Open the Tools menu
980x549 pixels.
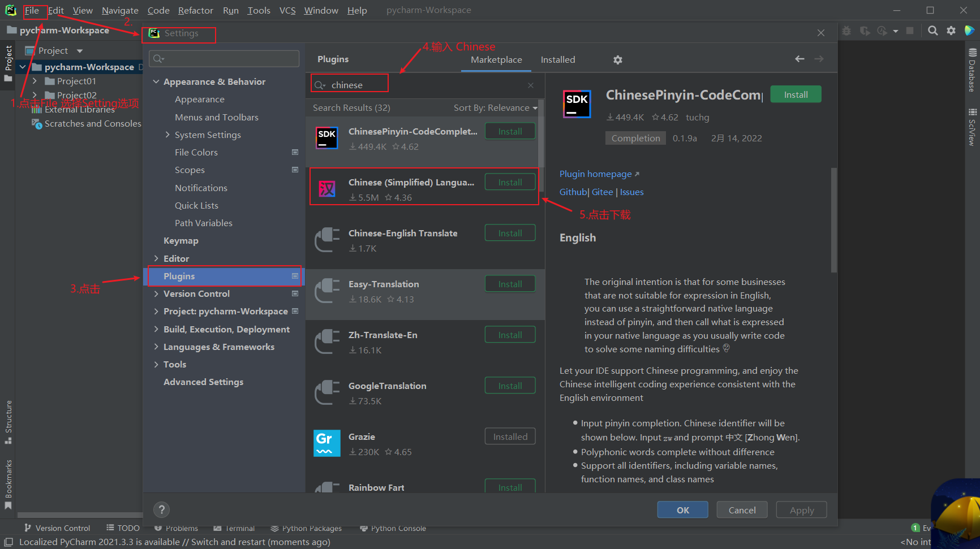pyautogui.click(x=259, y=10)
